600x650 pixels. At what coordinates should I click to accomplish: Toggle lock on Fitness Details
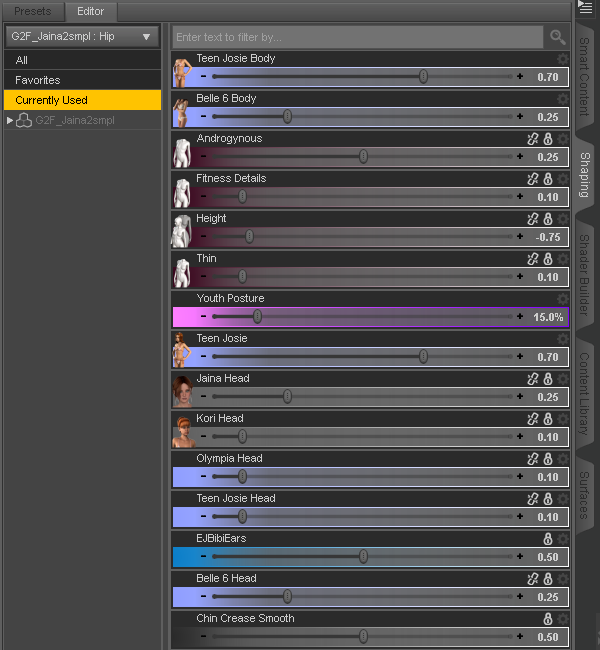[548, 179]
